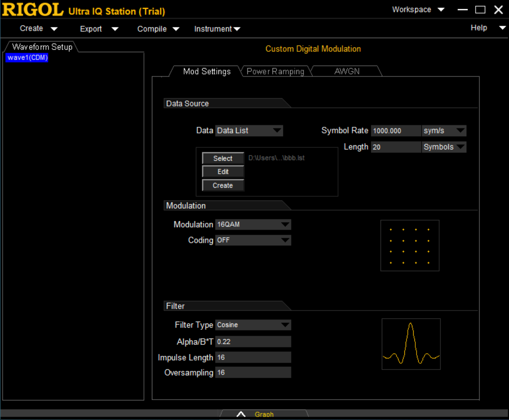Open the Coding dropdown
Image resolution: width=509 pixels, height=420 pixels.
click(253, 240)
